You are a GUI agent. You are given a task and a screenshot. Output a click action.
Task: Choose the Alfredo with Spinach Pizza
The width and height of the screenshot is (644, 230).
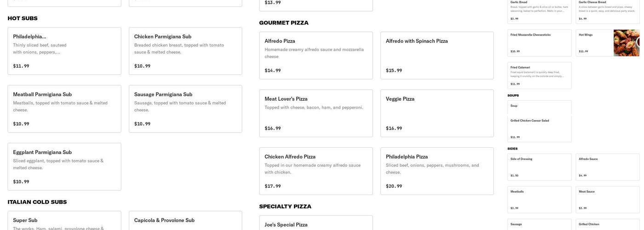tap(437, 55)
